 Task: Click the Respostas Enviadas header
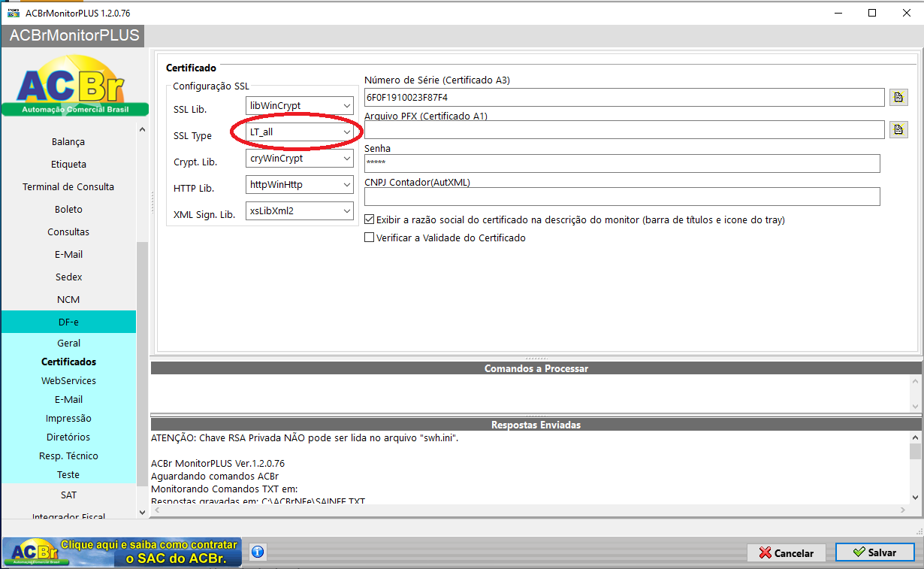(x=536, y=425)
